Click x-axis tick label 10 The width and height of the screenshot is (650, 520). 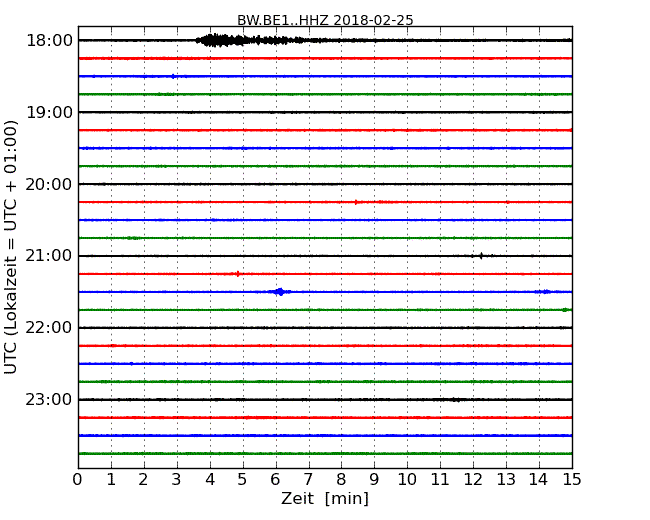click(407, 480)
